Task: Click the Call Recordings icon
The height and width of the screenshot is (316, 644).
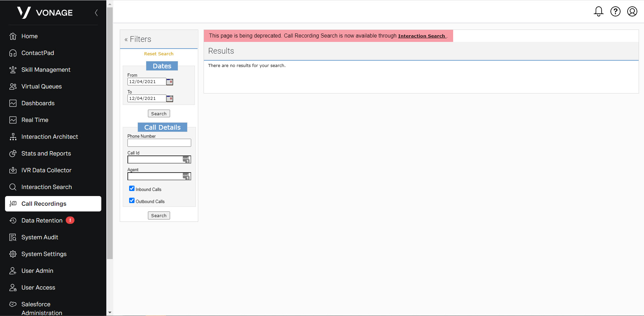Action: (13, 204)
